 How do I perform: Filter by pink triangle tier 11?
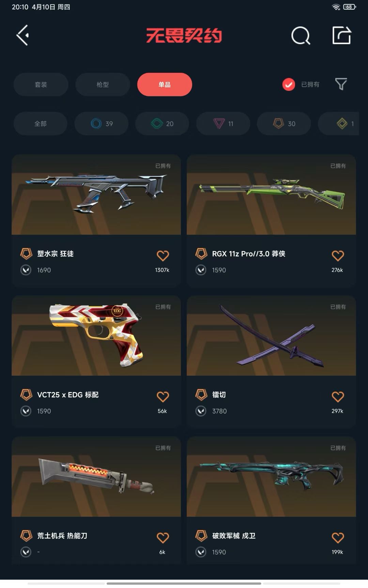(223, 124)
